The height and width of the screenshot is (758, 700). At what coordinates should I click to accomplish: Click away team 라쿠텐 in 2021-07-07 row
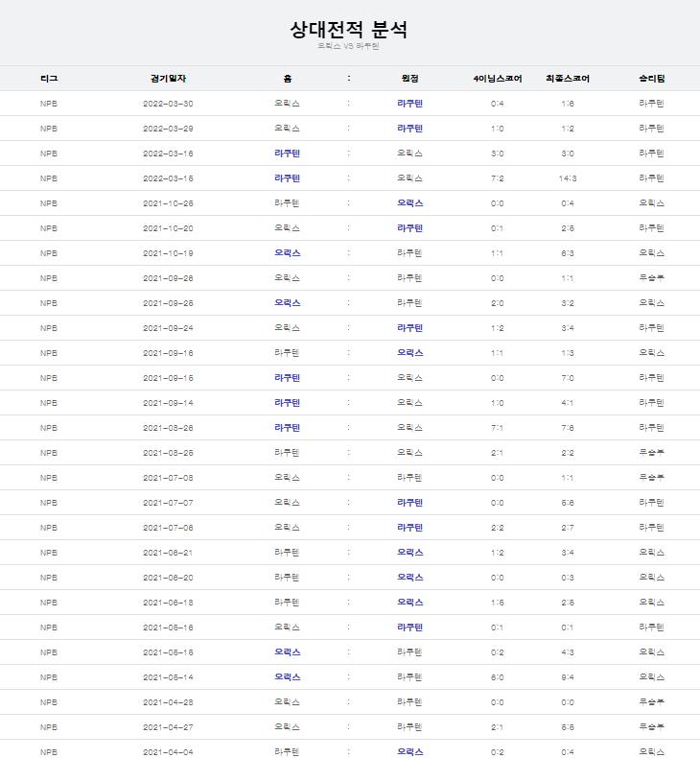pos(409,503)
